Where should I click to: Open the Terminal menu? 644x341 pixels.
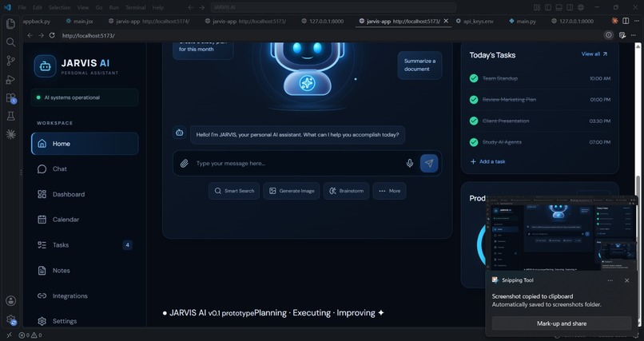coord(136,7)
